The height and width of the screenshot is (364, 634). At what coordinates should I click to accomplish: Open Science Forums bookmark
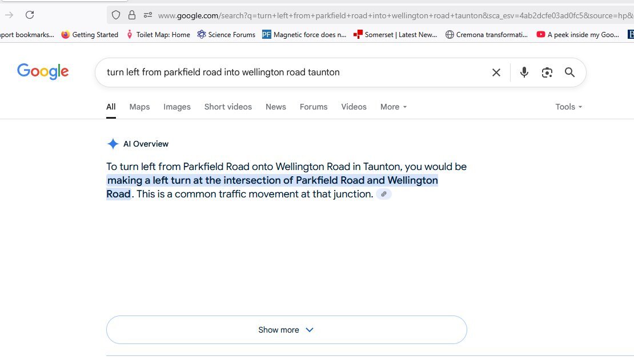click(x=226, y=35)
